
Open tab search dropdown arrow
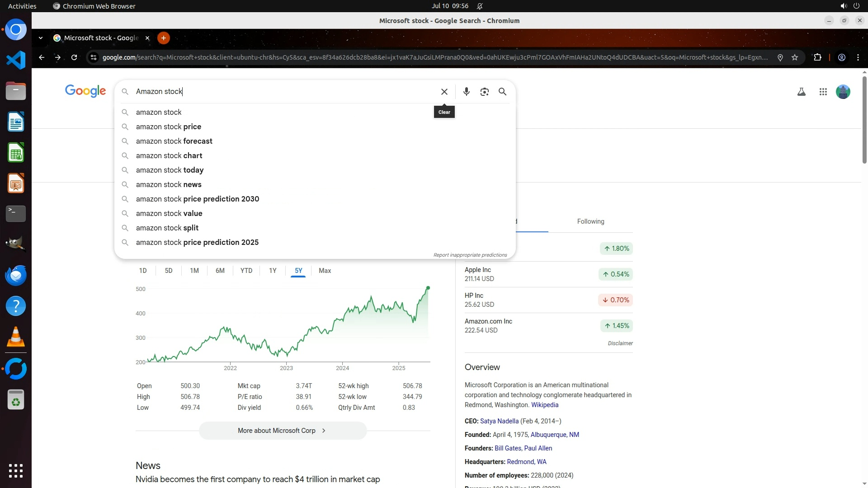pos(41,38)
